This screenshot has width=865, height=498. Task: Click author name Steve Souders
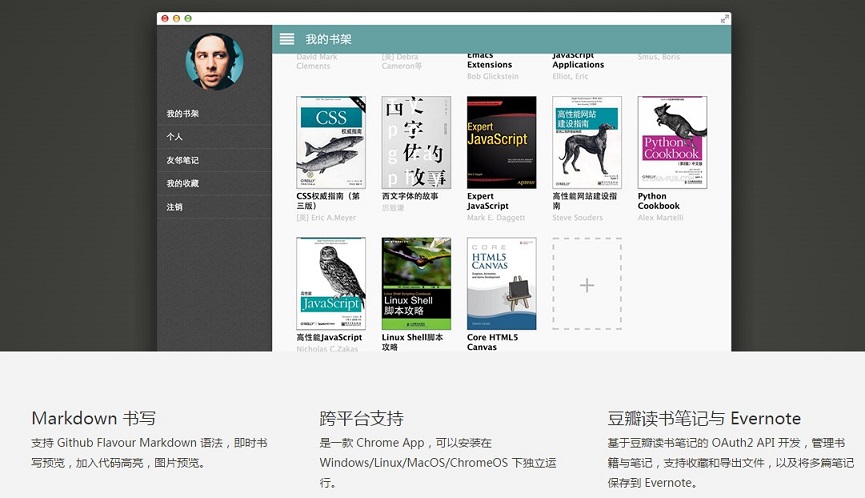point(578,218)
